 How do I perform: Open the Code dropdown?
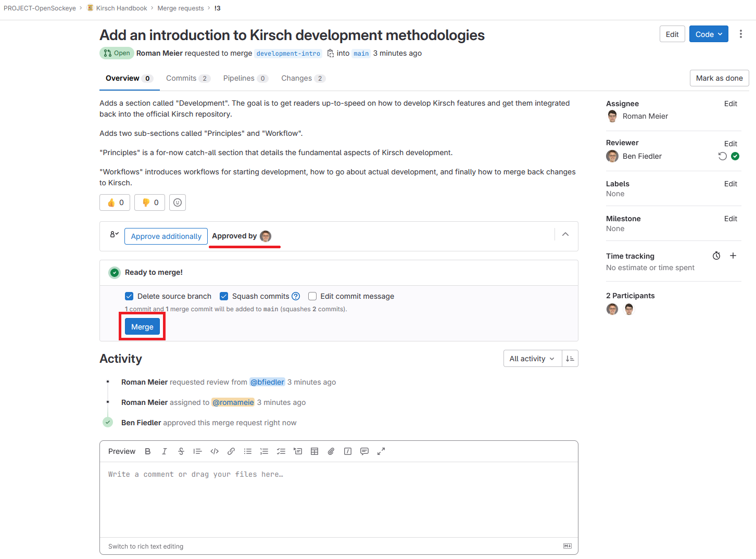pos(709,34)
